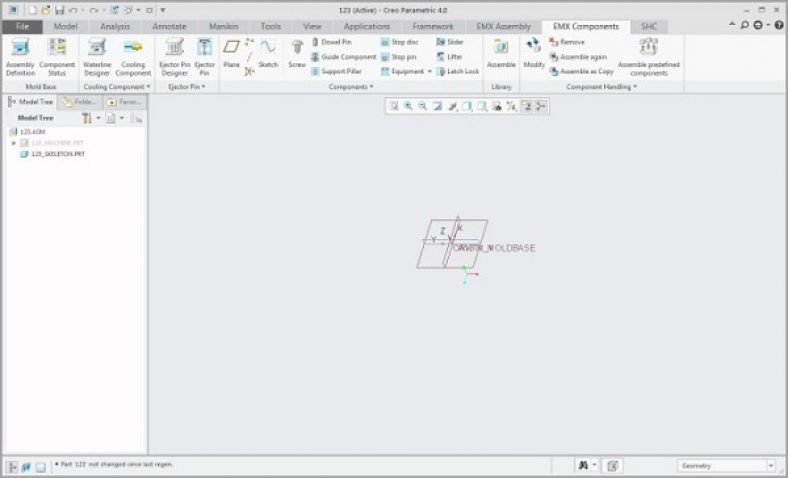Image resolution: width=788 pixels, height=478 pixels.
Task: Click Refit in the graphics toolbar
Action: pyautogui.click(x=394, y=106)
